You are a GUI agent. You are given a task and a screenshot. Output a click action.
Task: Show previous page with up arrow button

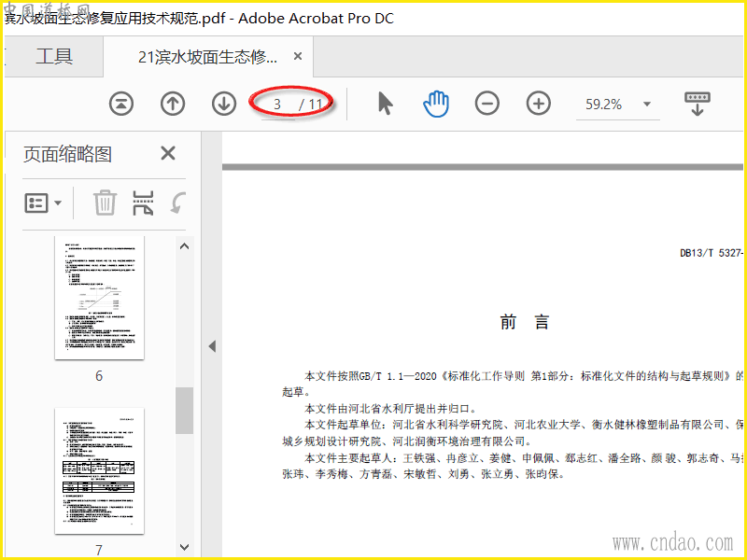[173, 104]
